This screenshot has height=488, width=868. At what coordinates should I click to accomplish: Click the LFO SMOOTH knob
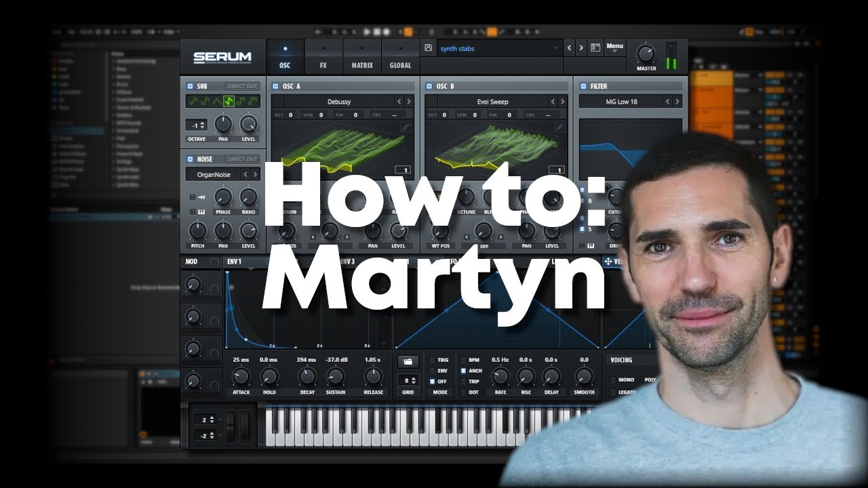583,376
